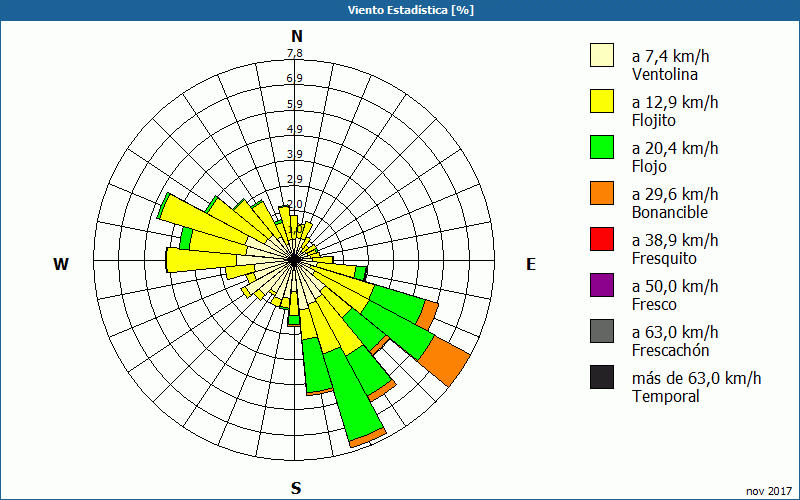Click the 'a 29,6 km/h' legend text
This screenshot has height=500, width=800.
[675, 194]
